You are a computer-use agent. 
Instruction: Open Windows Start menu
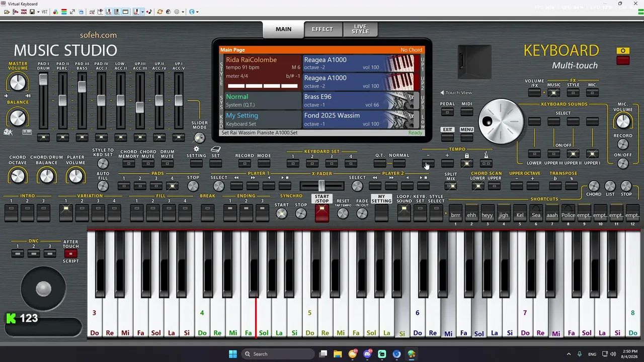[x=233, y=354]
